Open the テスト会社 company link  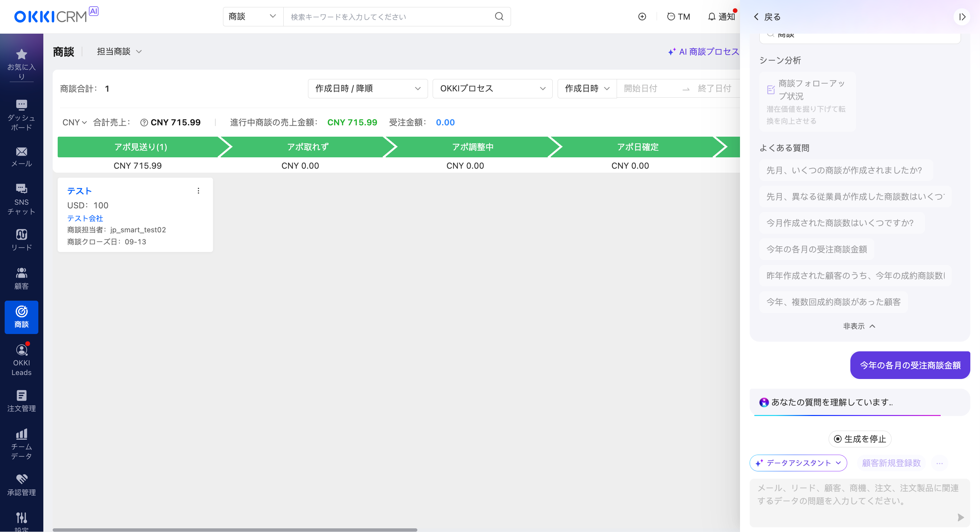pyautogui.click(x=85, y=218)
